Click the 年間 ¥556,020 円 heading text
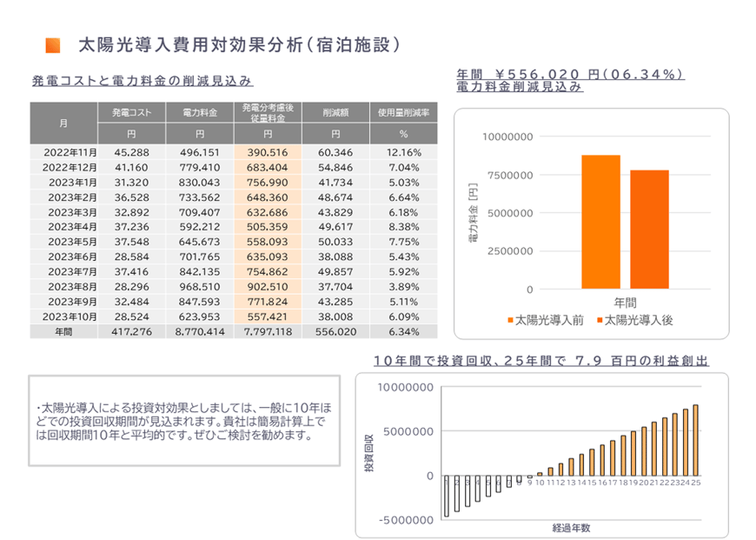This screenshot has height=540, width=756. pos(571,74)
